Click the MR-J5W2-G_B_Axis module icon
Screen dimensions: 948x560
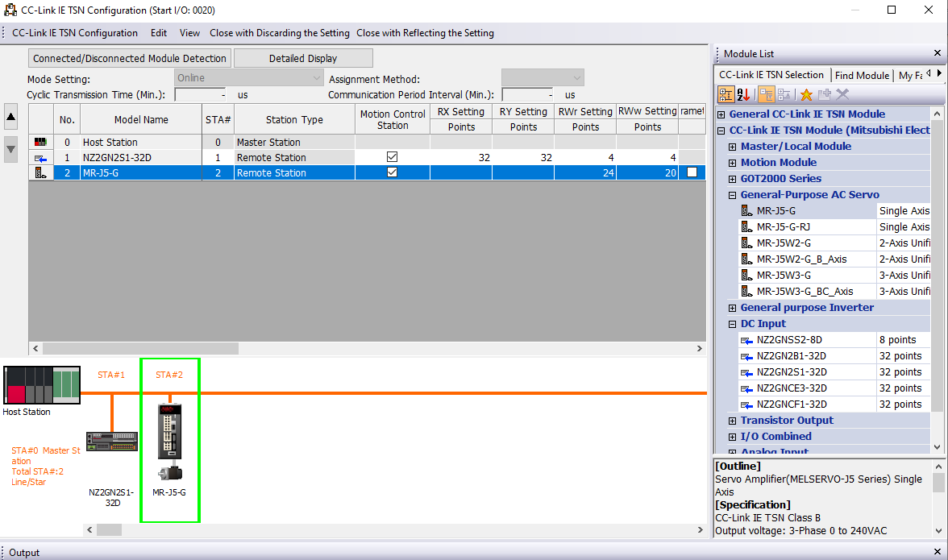coord(746,259)
